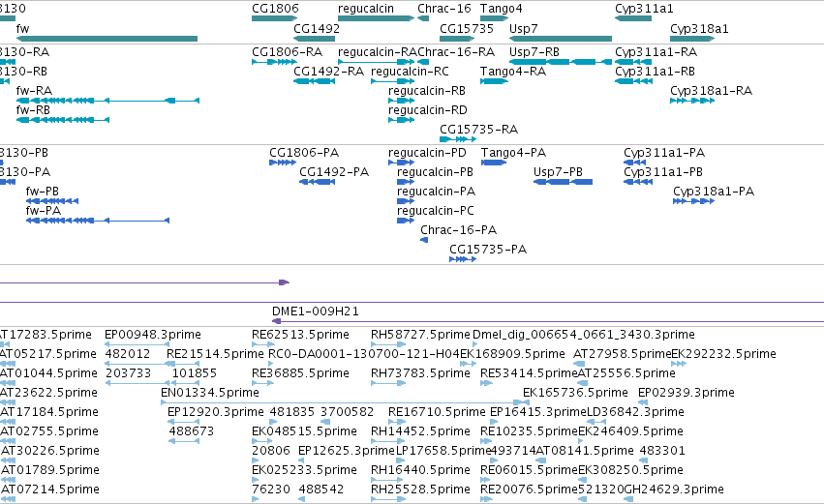Click the fw-RA transcript glyph
The height and width of the screenshot is (504, 824).
107,101
